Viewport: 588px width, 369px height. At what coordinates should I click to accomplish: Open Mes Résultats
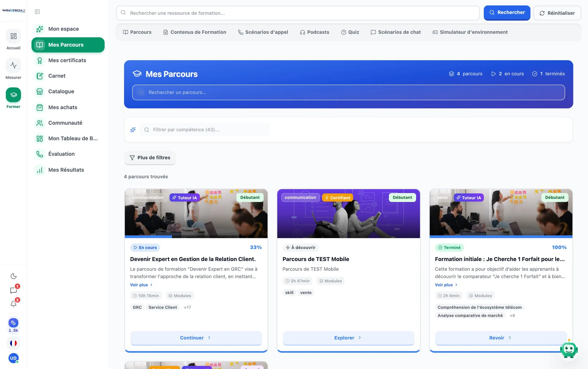pos(68,170)
